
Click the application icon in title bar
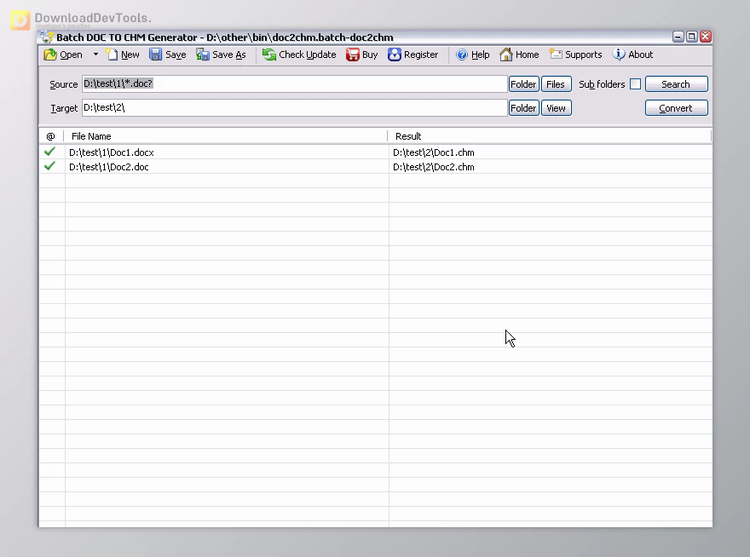click(46, 37)
